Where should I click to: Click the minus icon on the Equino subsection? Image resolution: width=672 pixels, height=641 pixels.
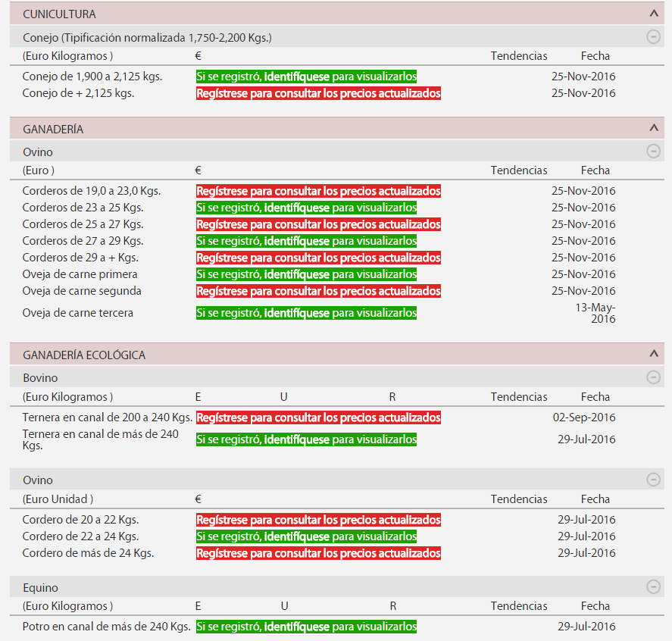point(653,587)
